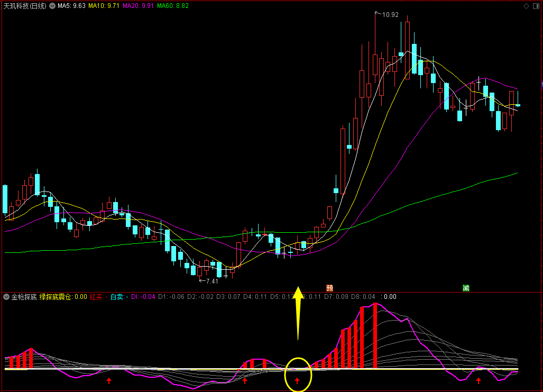Open the dropdown beside 天玑科技(日线) title
This screenshot has height=392, width=543.
(x=52, y=6)
